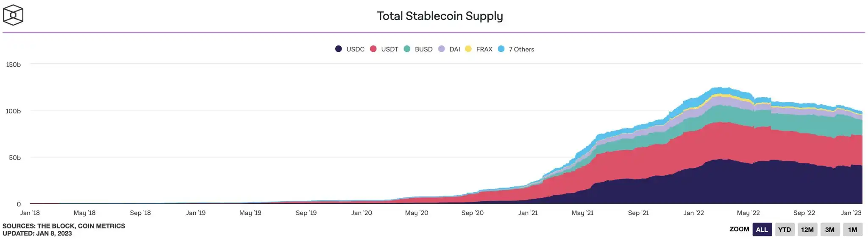Hide the FRAX legend entry text

coord(484,49)
